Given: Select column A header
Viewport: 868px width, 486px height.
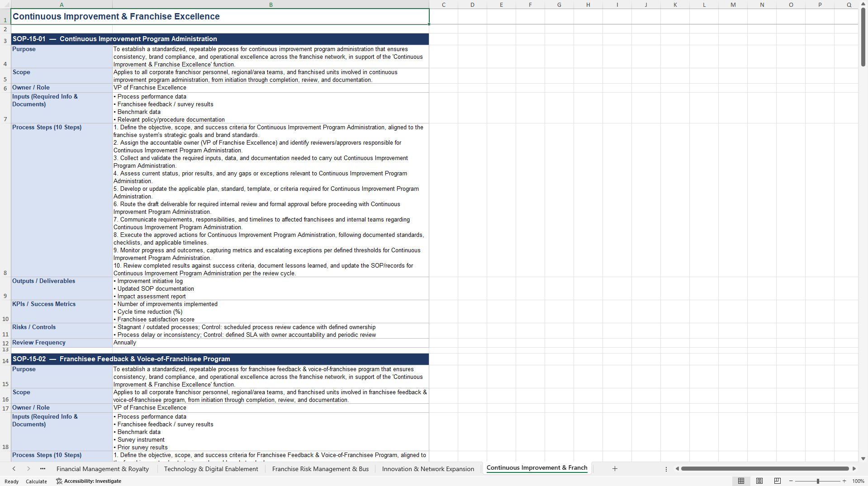Looking at the screenshot, I should click(x=62, y=5).
